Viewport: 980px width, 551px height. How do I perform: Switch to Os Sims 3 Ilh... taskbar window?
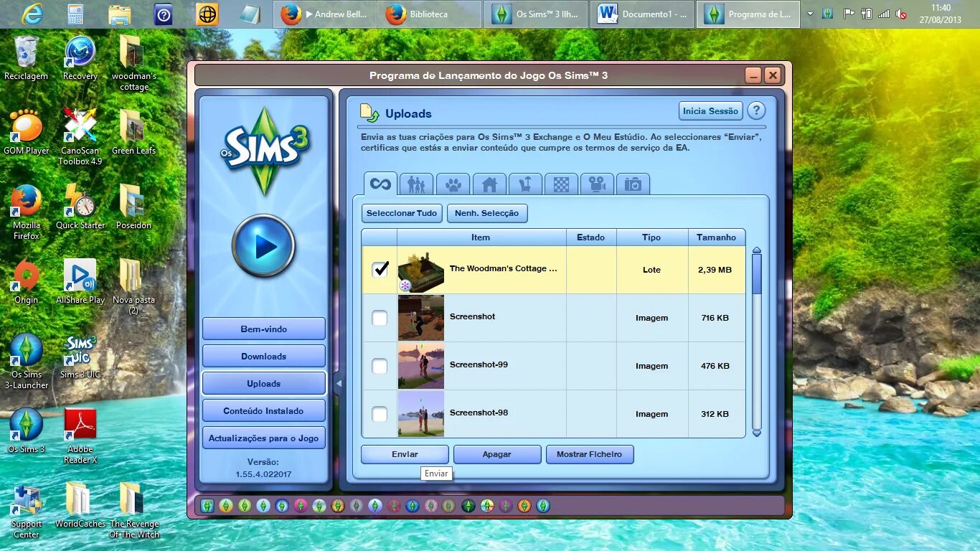tap(536, 14)
